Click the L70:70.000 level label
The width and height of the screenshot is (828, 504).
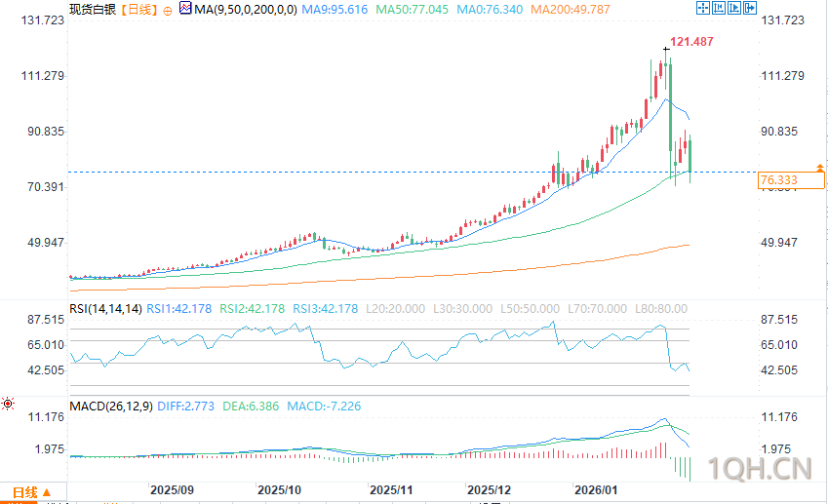click(x=597, y=309)
